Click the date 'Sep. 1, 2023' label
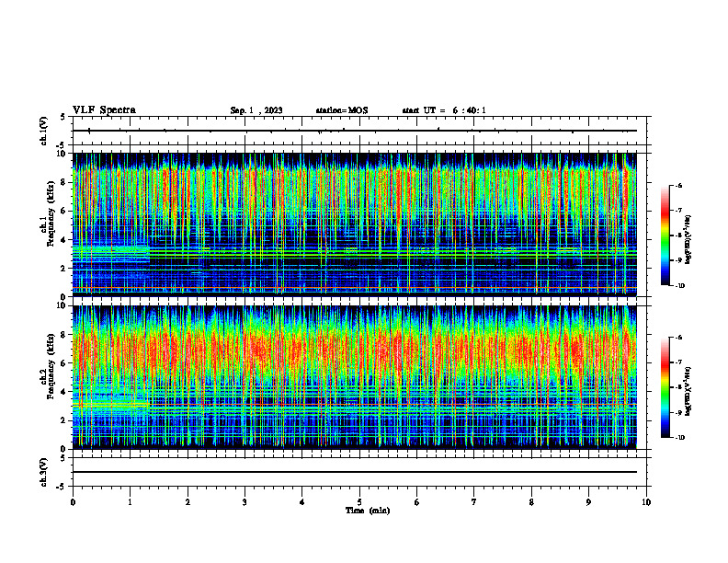Viewport: 728px width, 563px height. point(256,110)
